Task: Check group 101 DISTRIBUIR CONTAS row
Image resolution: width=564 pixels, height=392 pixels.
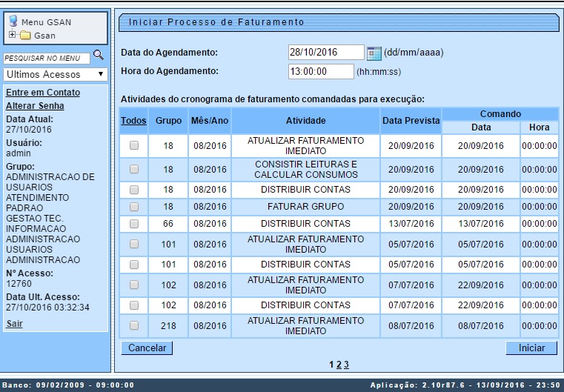Action: click(134, 265)
